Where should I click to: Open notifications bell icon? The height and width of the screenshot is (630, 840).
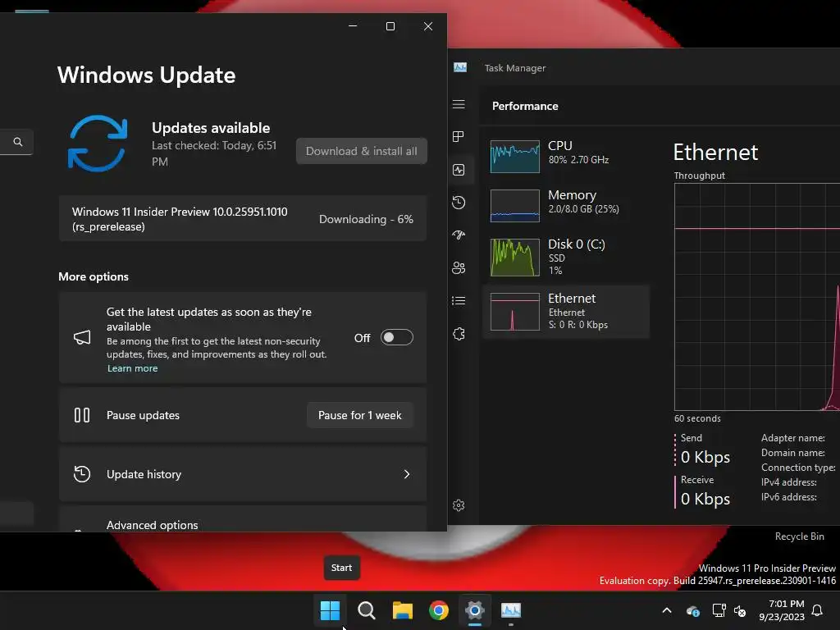tap(818, 610)
